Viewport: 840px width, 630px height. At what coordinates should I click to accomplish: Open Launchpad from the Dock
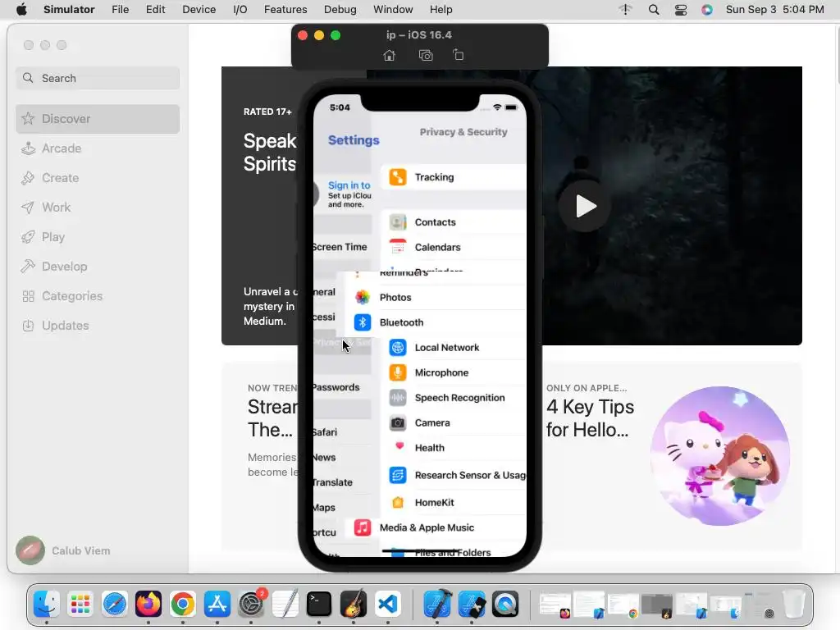pos(80,605)
